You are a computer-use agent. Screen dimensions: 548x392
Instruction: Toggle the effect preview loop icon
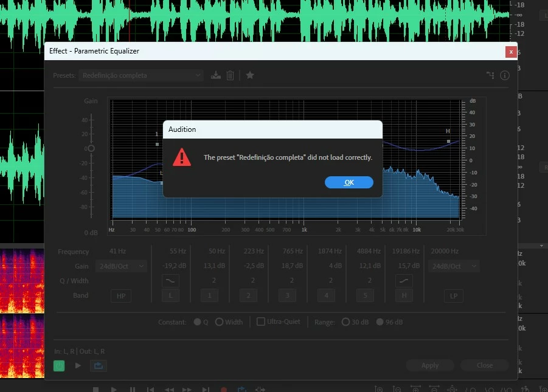(98, 365)
